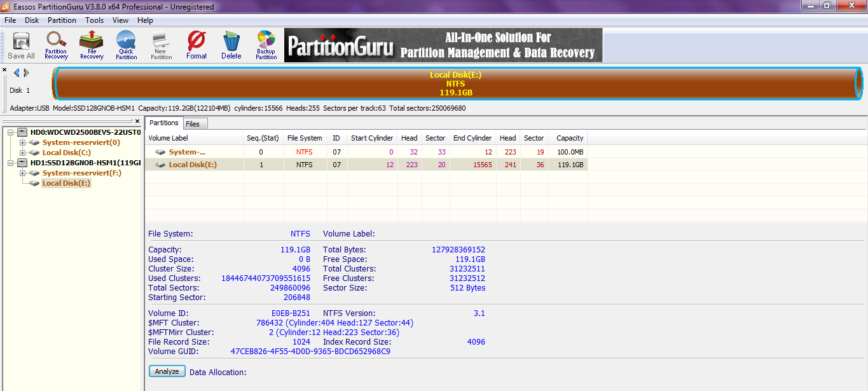This screenshot has width=868, height=391.
Task: Open the Disk menu
Action: coord(32,20)
